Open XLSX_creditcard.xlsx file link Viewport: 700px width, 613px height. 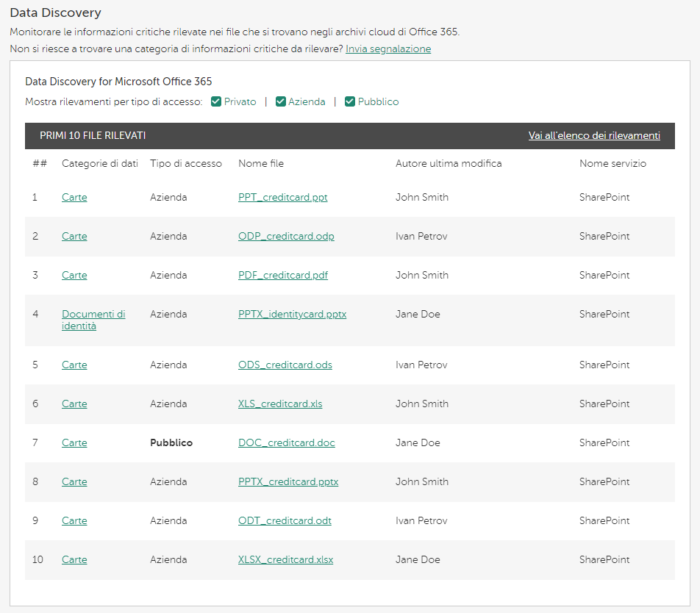point(285,560)
